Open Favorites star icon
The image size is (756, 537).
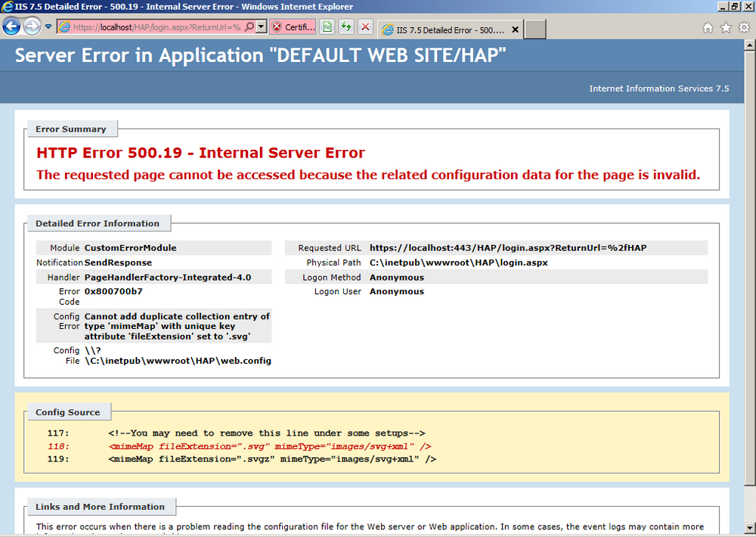(x=726, y=28)
